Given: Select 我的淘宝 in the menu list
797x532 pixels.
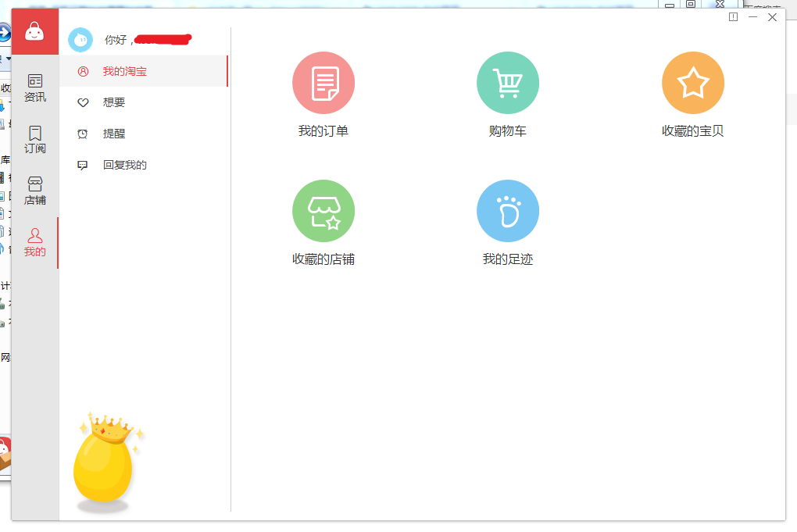Looking at the screenshot, I should (125, 71).
